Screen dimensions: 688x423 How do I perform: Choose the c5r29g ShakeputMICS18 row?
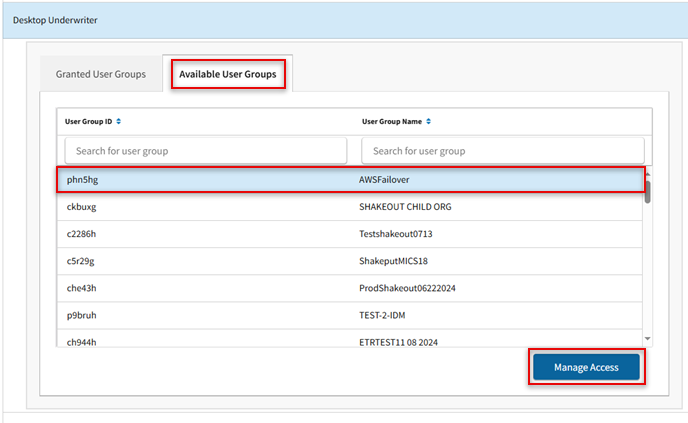coord(350,261)
